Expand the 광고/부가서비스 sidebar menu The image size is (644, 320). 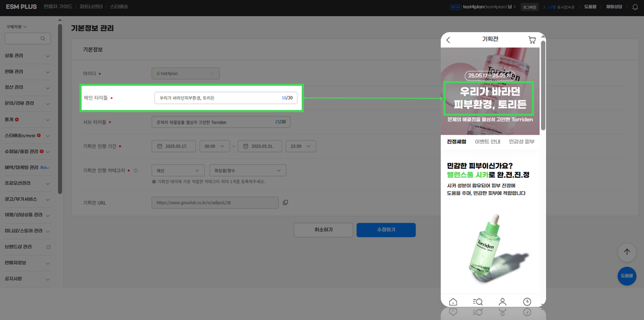pos(28,199)
